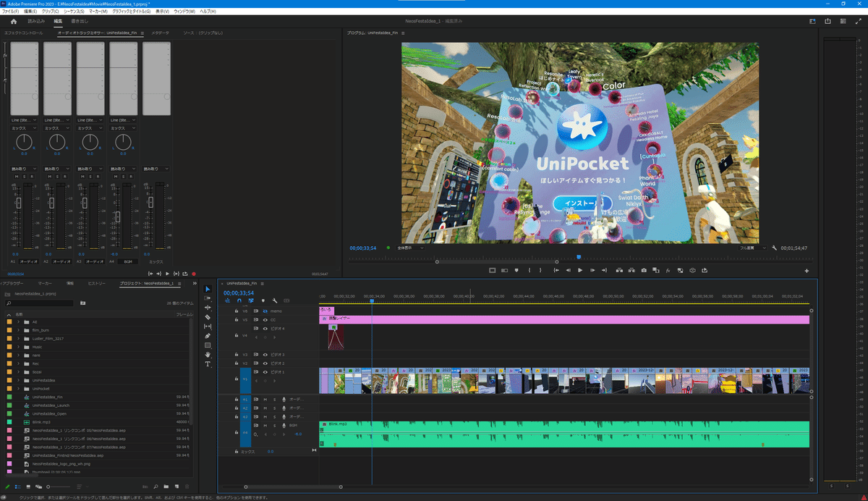Click the Find magnifier in Project panel footer
This screenshot has height=501, width=868.
(x=156, y=487)
